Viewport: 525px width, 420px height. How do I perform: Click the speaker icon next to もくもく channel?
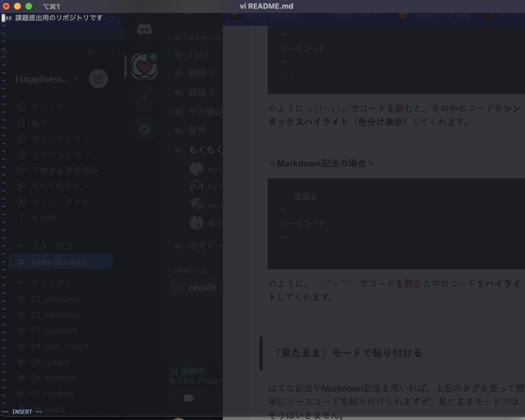[179, 149]
